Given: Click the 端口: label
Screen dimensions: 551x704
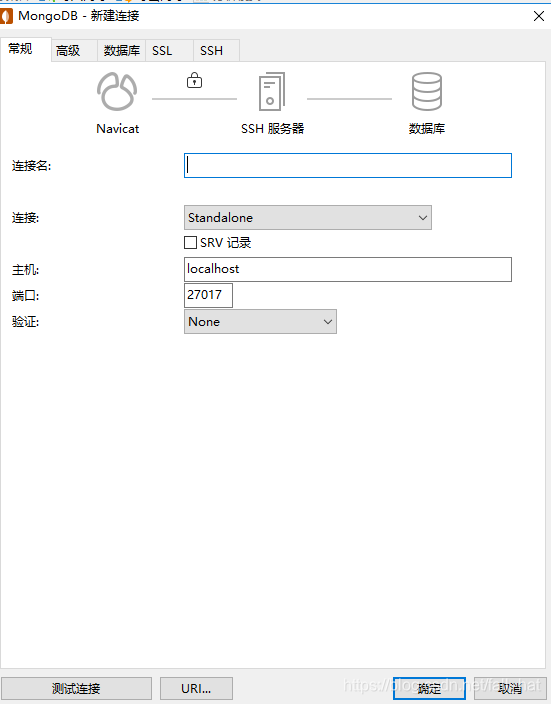Looking at the screenshot, I should click(x=26, y=296).
